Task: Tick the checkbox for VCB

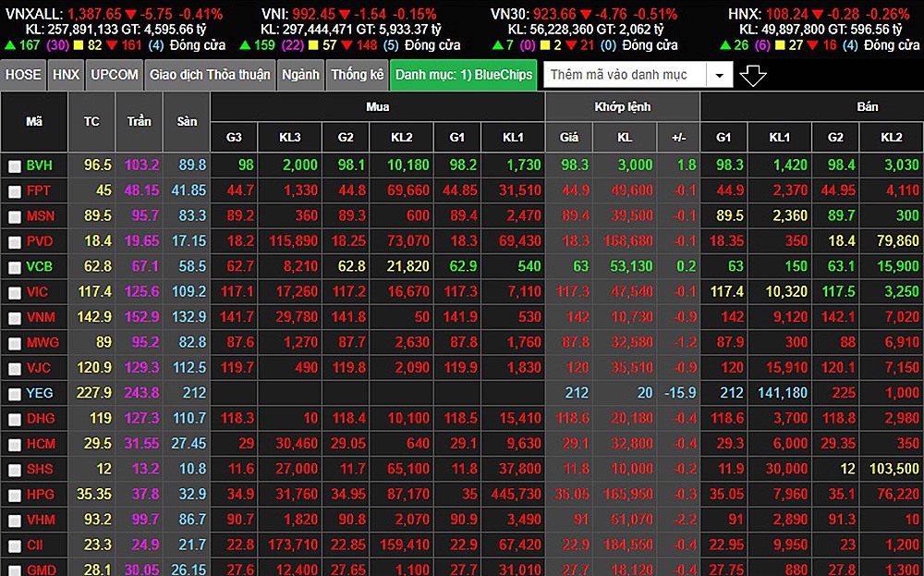Action: (15, 268)
